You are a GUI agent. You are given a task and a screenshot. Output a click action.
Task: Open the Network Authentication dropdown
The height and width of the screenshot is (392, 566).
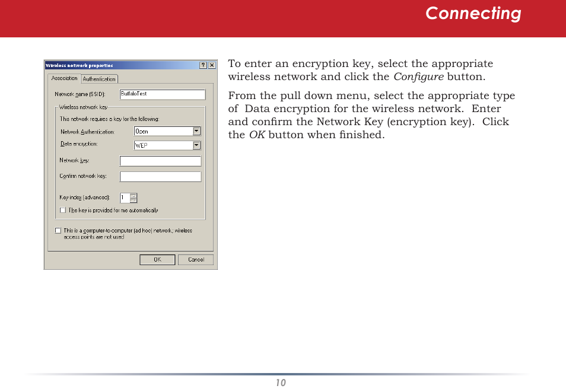click(x=196, y=131)
